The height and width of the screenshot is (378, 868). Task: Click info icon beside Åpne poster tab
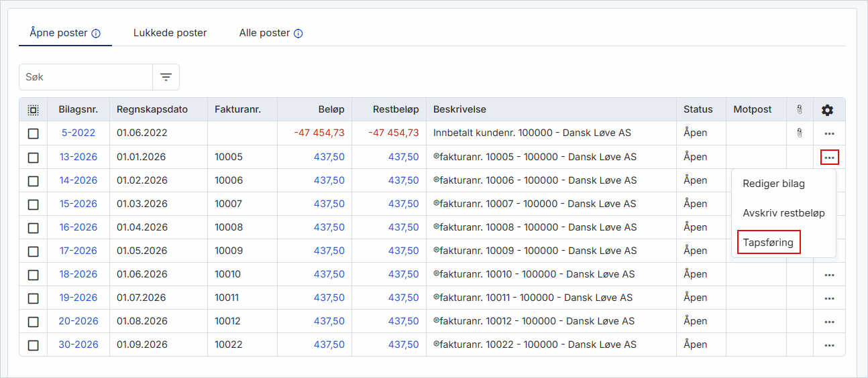[96, 34]
